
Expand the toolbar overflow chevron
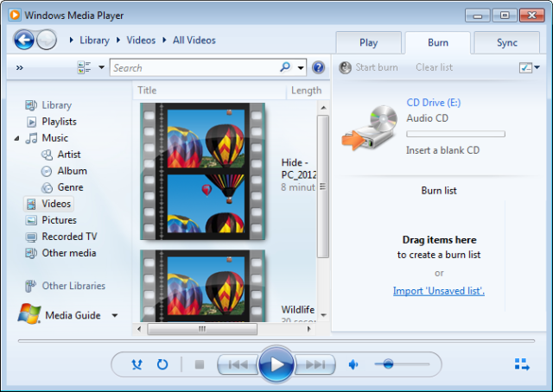20,67
